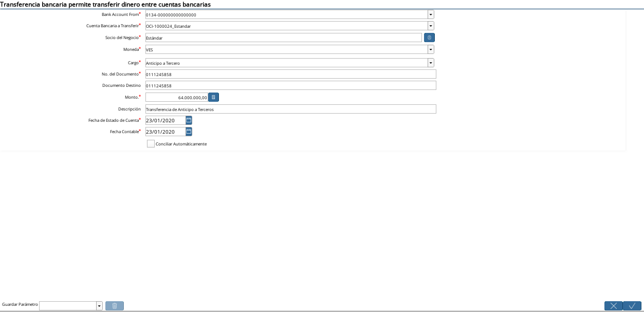Open calendar for Fecha de Estado de Cuenta
Screen dimensions: 644x312
[x=189, y=120]
